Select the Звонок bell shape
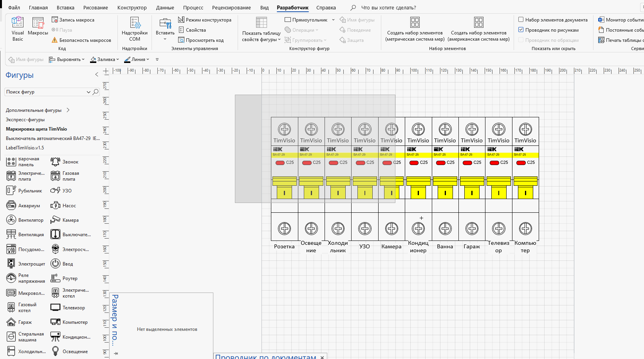This screenshot has width=644, height=359. [x=65, y=162]
